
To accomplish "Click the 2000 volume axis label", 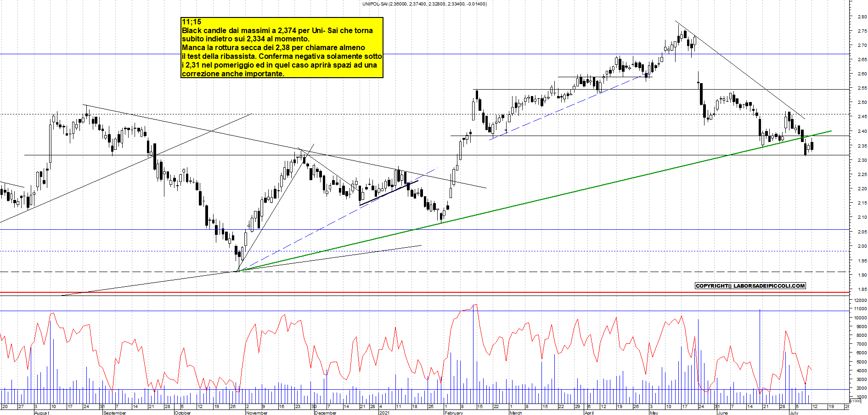I will tap(862, 388).
